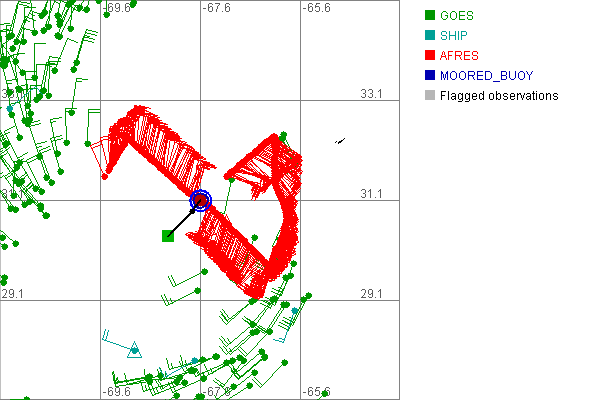This screenshot has height=400, width=600.
Task: Click the green square marker on map
Action: [x=168, y=236]
